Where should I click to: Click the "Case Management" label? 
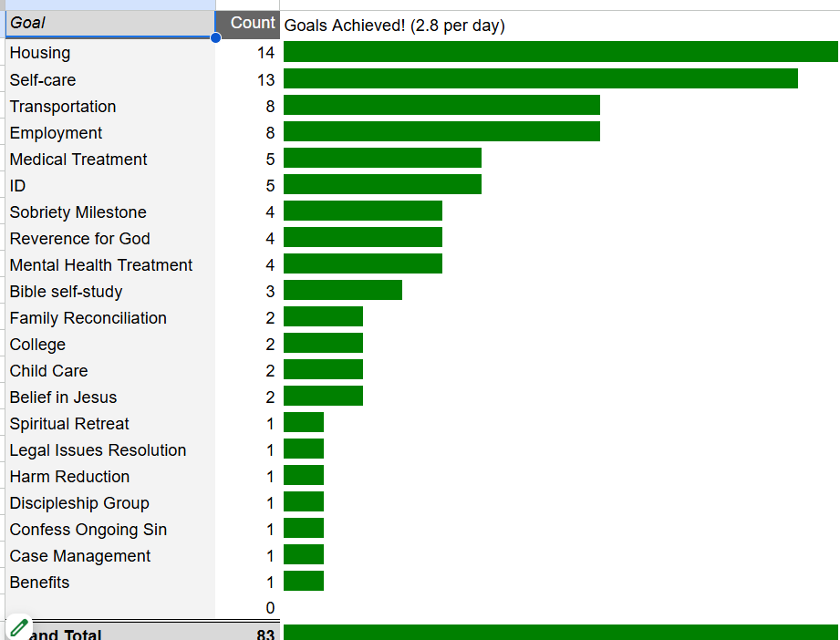(80, 555)
